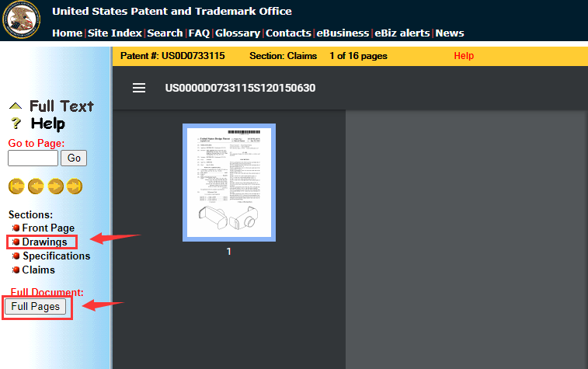
Task: Click the USPTO seal logo
Action: pos(22,20)
